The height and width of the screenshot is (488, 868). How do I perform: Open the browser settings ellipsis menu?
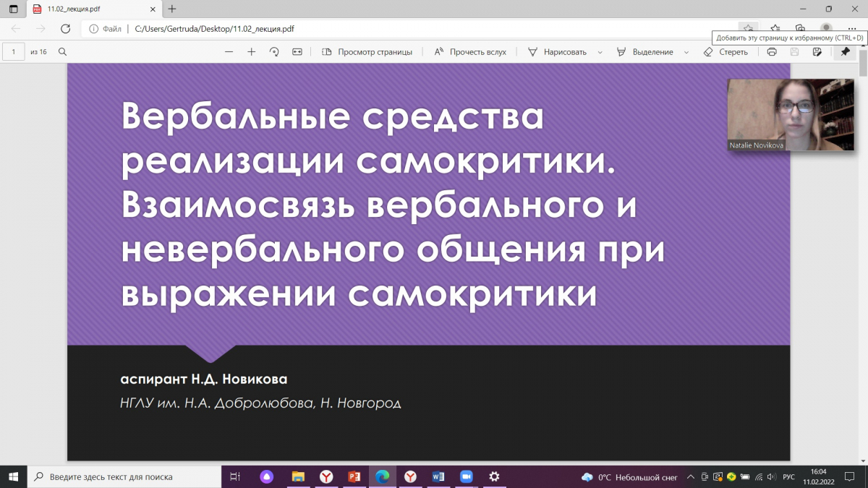click(851, 29)
